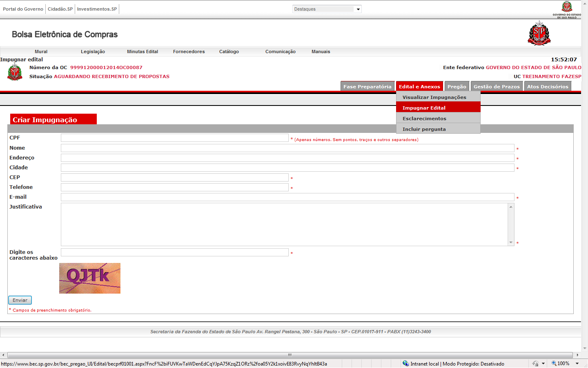588x368 pixels.
Task: Open the Legislação menu
Action: [x=93, y=52]
